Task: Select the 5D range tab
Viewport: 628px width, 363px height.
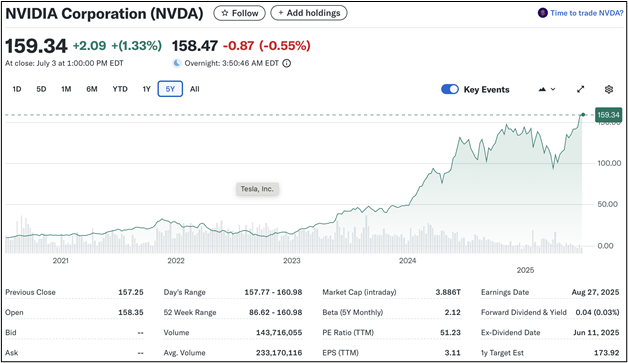Action: click(41, 89)
